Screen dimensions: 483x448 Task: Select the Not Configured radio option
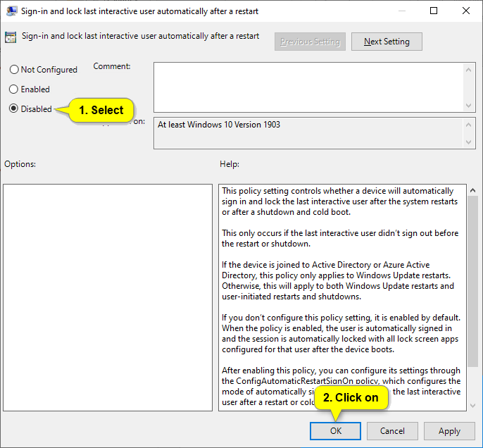click(x=13, y=70)
